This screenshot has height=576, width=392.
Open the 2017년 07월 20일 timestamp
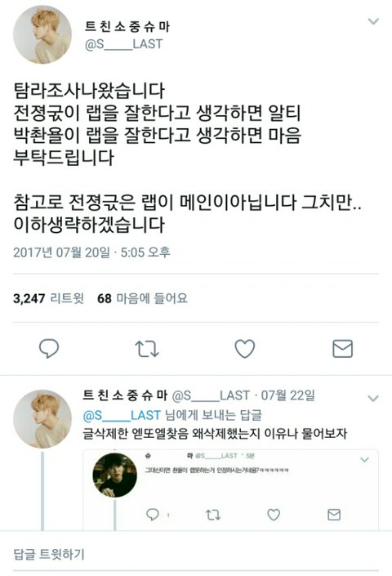(91, 252)
